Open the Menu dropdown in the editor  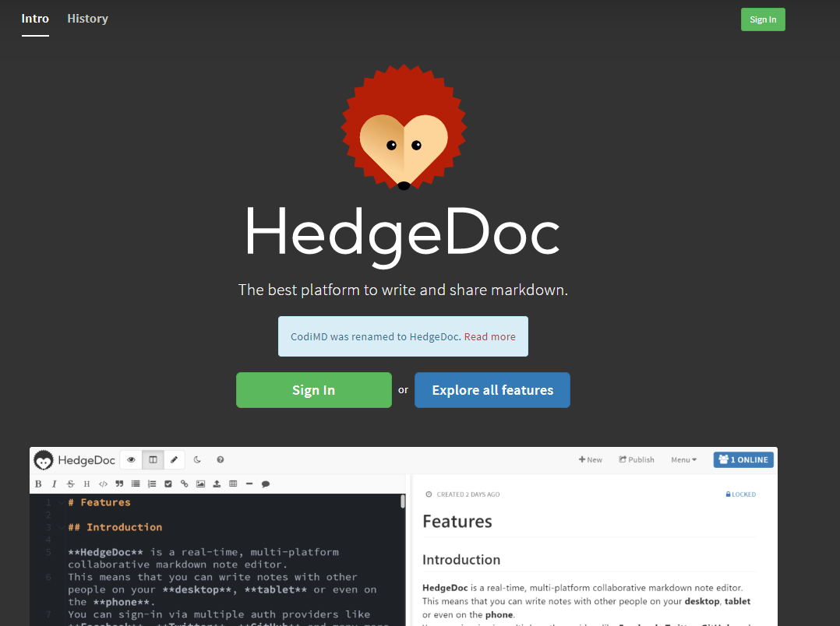pos(683,459)
